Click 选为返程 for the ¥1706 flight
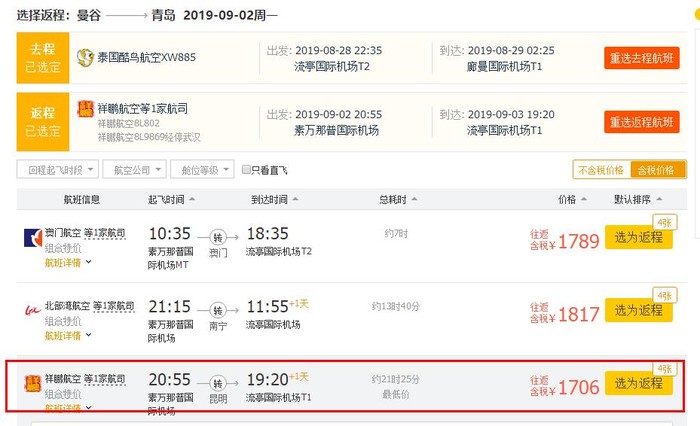 pos(638,382)
